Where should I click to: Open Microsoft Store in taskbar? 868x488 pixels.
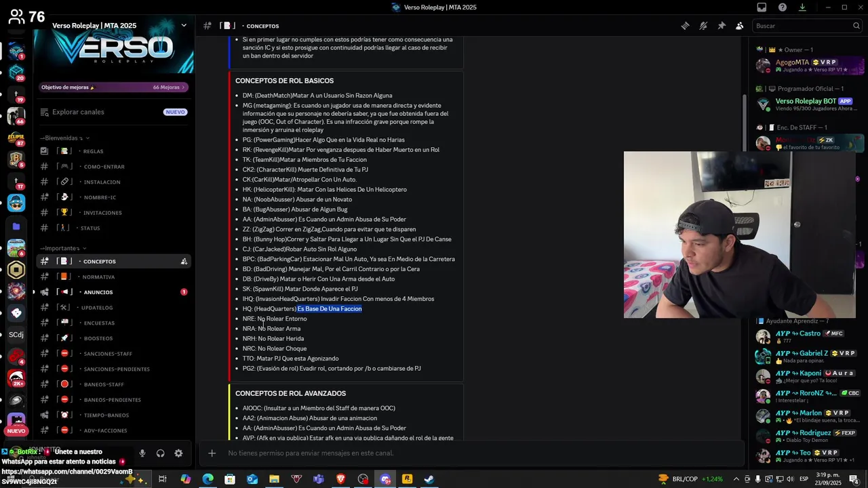230,479
